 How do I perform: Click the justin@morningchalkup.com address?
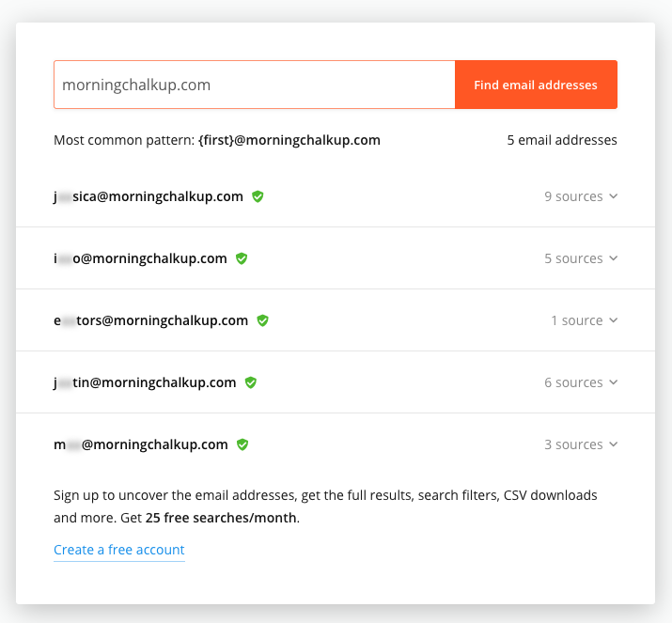(x=145, y=382)
